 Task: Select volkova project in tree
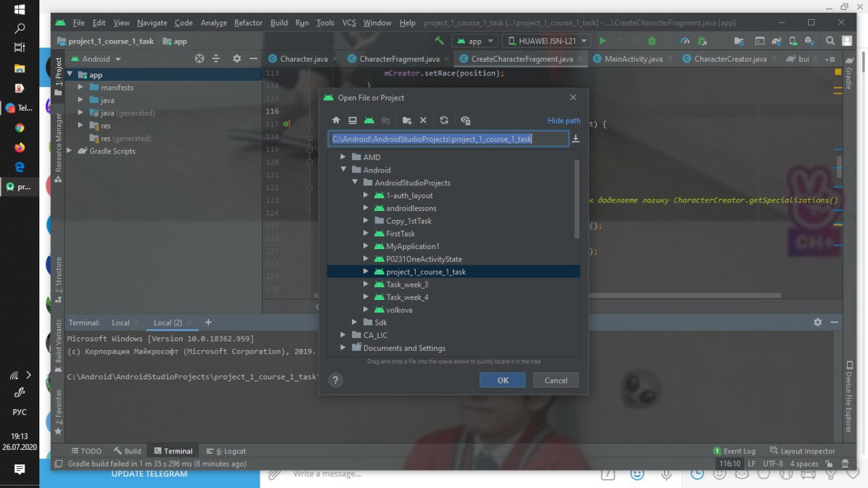[x=399, y=310]
